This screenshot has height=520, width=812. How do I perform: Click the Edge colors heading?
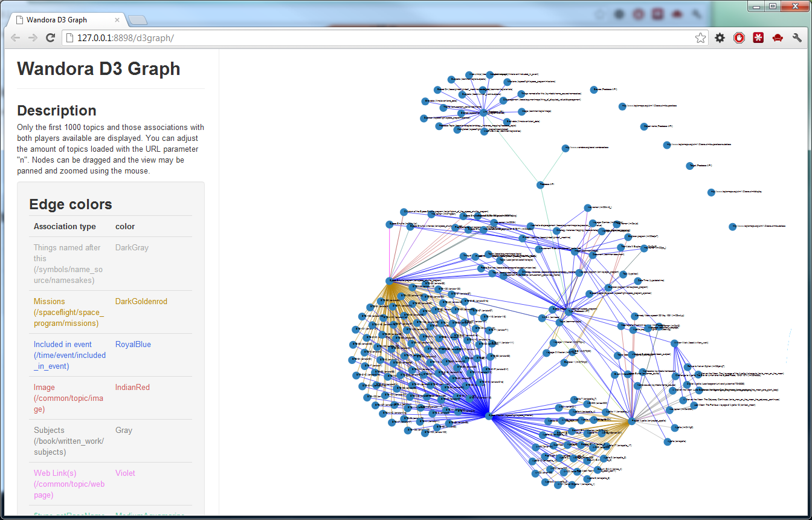tap(71, 204)
